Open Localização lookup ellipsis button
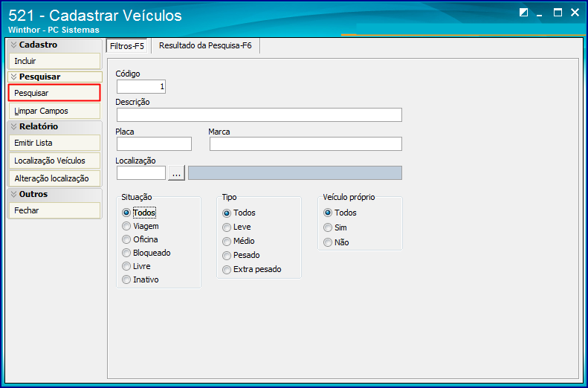 tap(176, 173)
